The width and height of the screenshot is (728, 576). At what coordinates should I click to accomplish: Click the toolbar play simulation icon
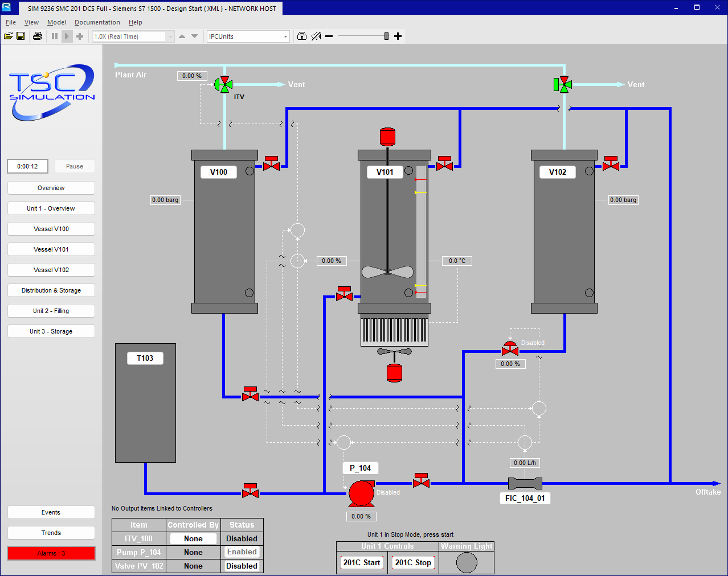coord(67,36)
